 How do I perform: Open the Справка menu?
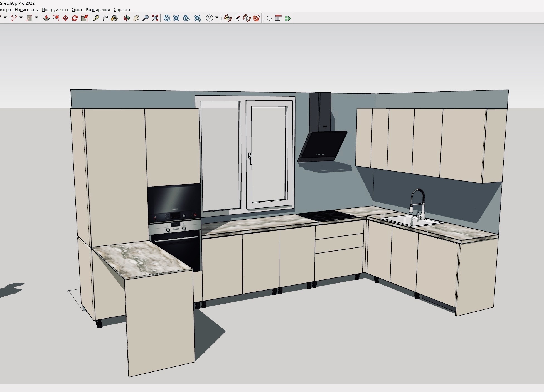pyautogui.click(x=122, y=10)
